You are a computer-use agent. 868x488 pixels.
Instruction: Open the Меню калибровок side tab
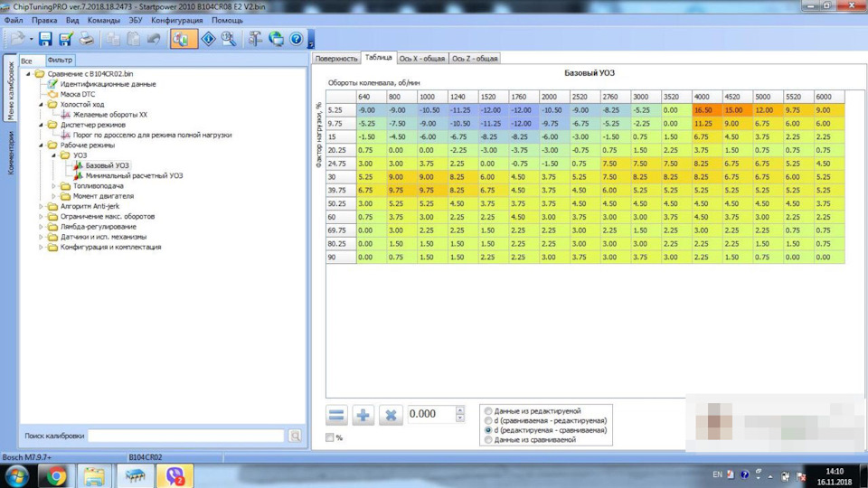[10, 90]
